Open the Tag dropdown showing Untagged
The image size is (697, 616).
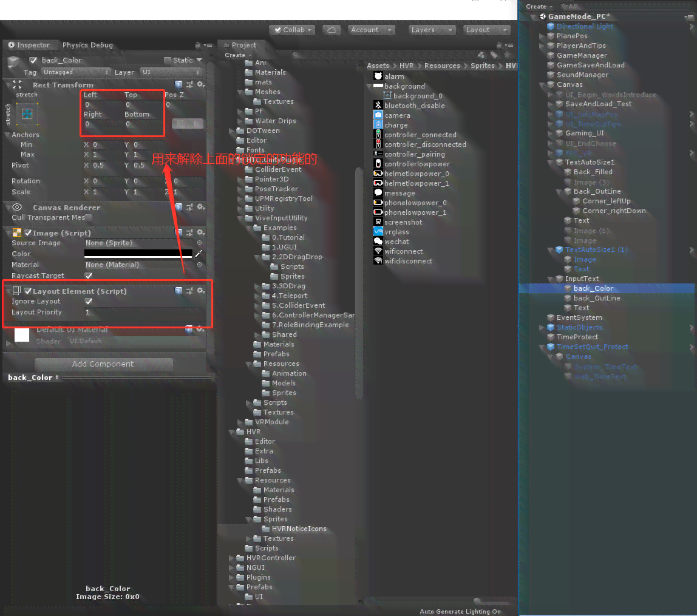(x=75, y=72)
